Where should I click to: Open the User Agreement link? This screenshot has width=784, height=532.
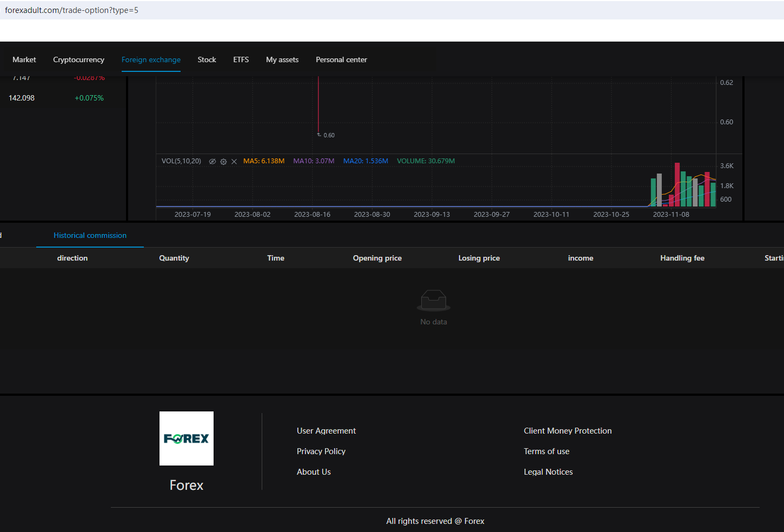point(326,431)
